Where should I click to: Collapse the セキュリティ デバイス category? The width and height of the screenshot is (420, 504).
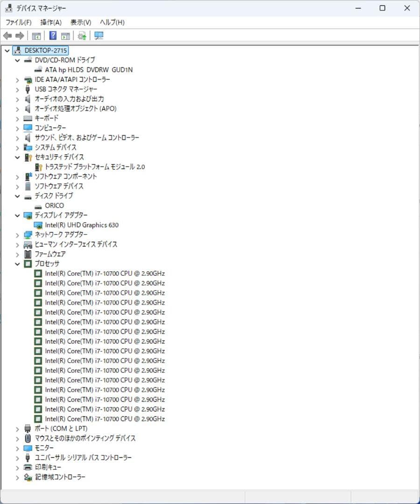tap(17, 157)
